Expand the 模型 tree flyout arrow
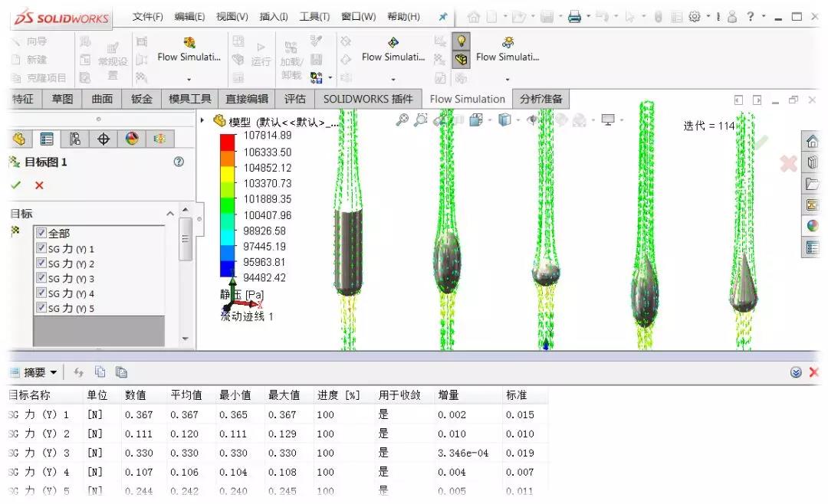This screenshot has height=504, width=828. click(203, 120)
